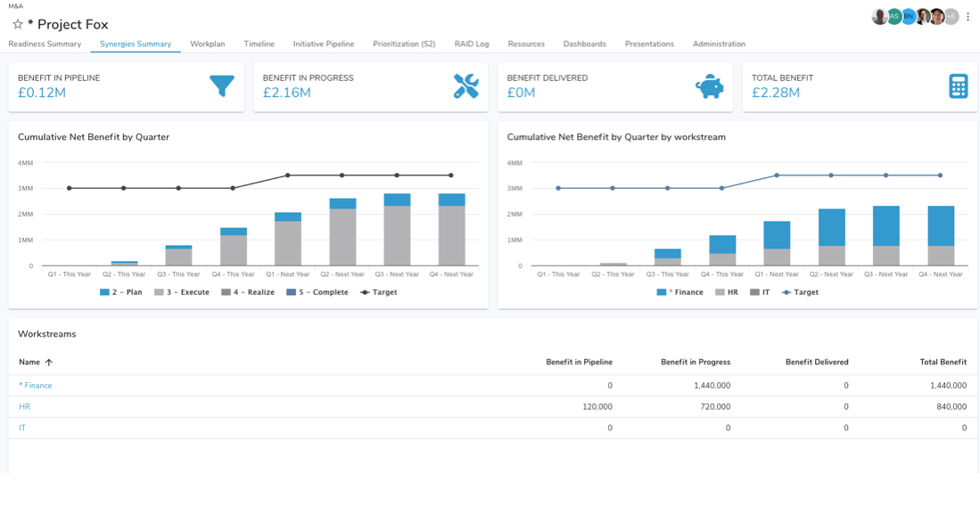Click the tools icon in Benefit in Progress card
This screenshot has height=506, width=980.
[x=465, y=86]
